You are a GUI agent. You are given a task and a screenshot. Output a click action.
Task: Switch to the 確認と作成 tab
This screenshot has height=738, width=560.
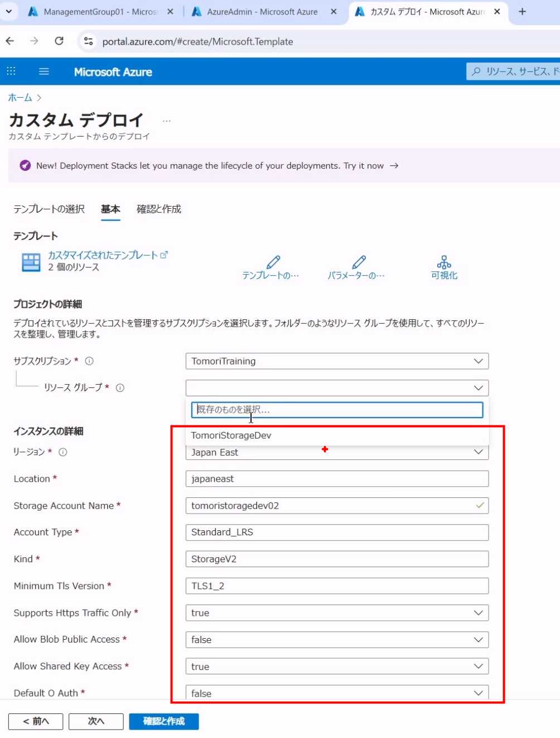click(x=159, y=209)
